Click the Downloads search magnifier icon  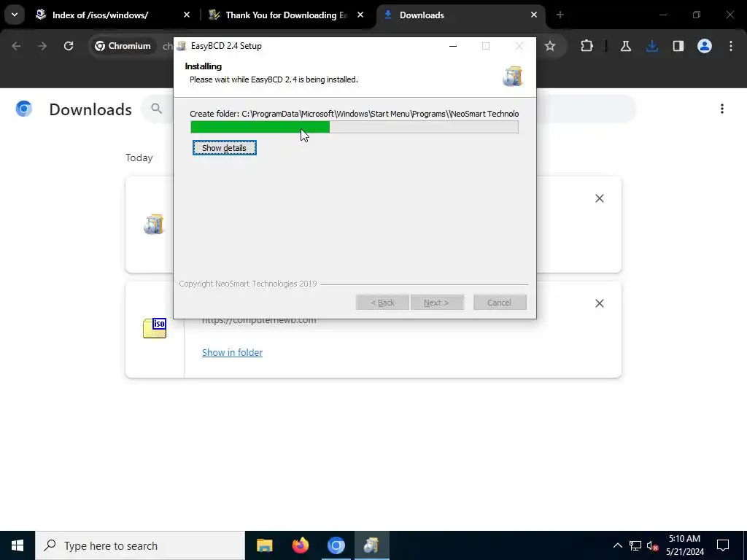(156, 109)
